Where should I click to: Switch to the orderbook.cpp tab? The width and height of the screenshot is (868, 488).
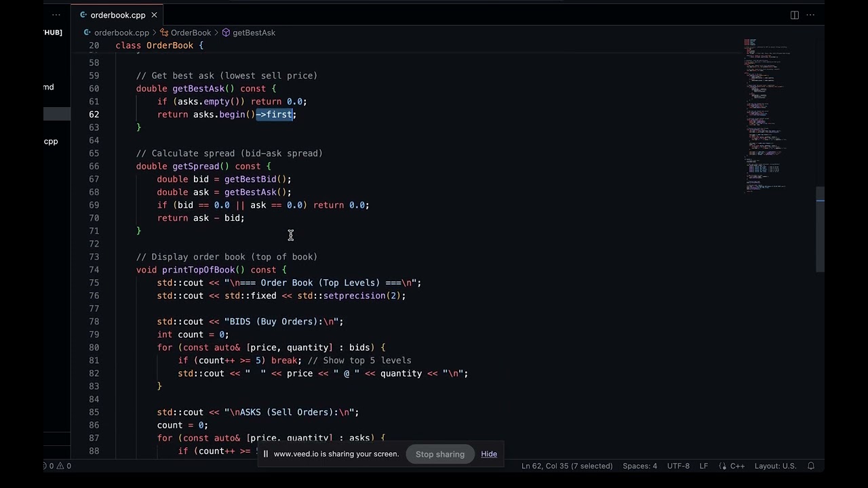click(x=117, y=15)
